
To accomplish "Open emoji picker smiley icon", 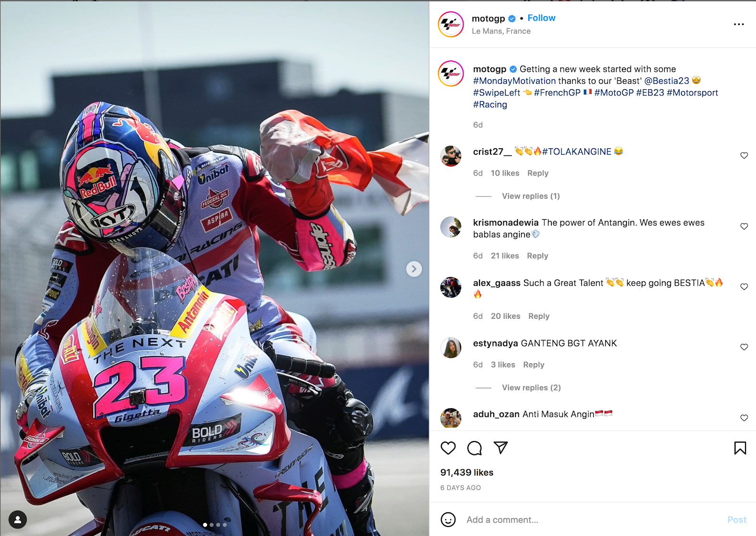I will [448, 519].
